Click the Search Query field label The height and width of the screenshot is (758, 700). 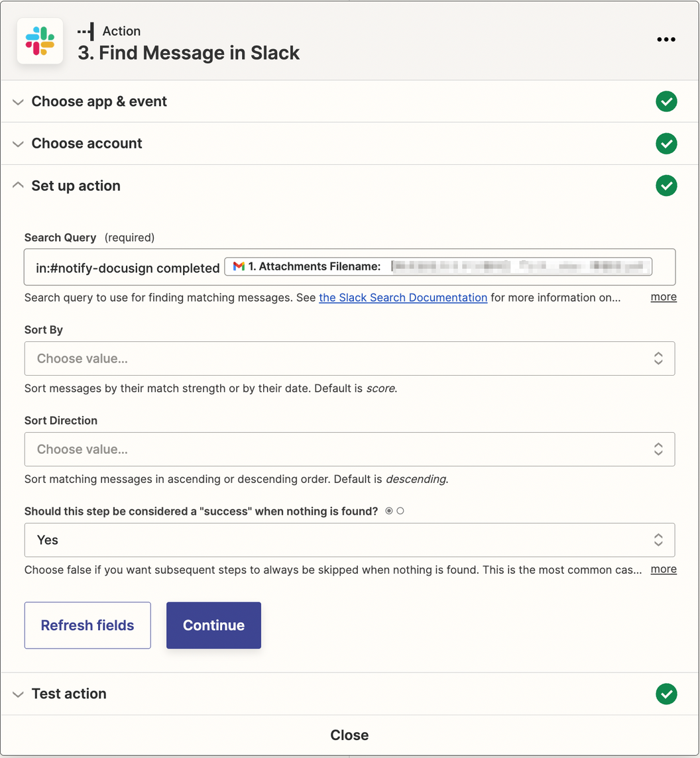60,237
